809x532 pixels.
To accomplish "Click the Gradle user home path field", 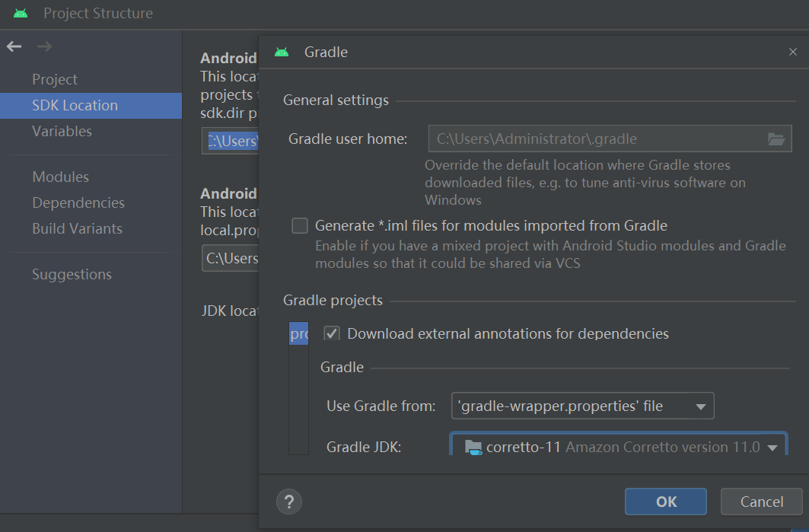I will click(x=595, y=139).
